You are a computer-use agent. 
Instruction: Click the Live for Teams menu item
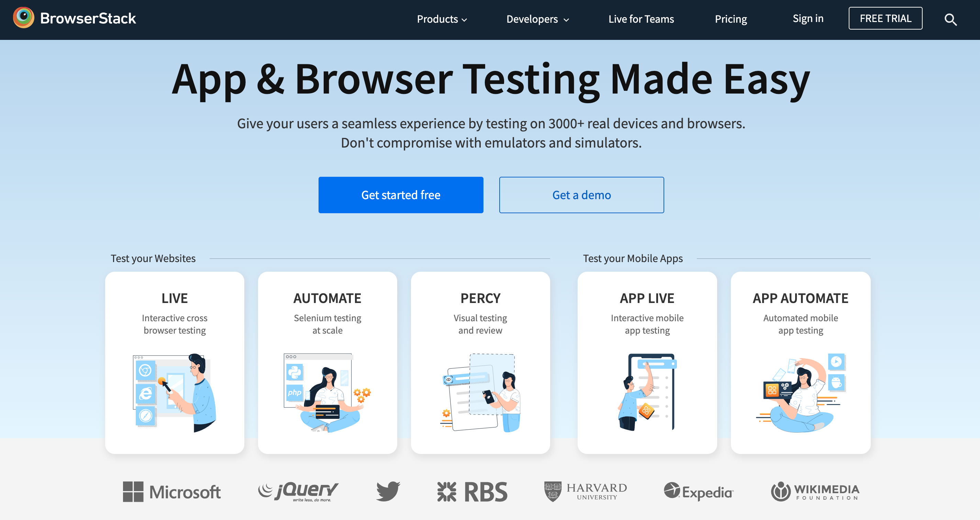641,19
